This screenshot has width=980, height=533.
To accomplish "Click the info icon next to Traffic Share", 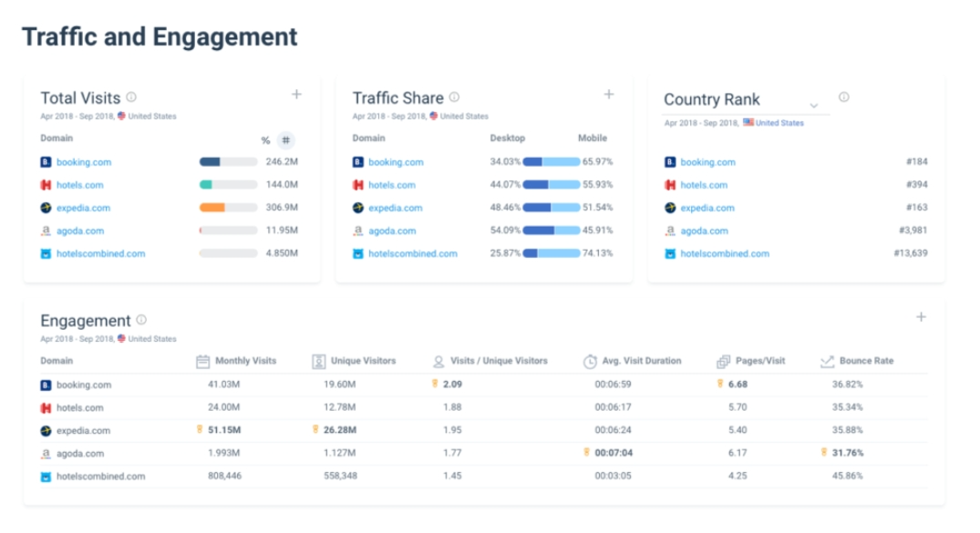I will pos(454,95).
